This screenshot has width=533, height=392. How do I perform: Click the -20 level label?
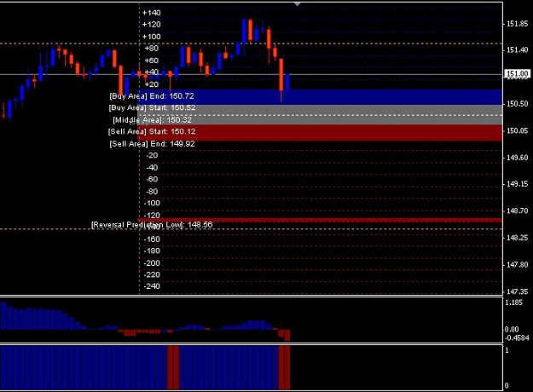coord(152,156)
